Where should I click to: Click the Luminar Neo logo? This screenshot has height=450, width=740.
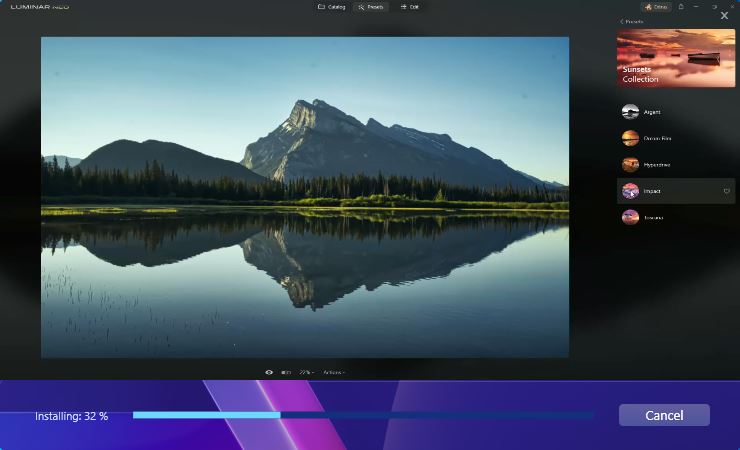point(40,7)
